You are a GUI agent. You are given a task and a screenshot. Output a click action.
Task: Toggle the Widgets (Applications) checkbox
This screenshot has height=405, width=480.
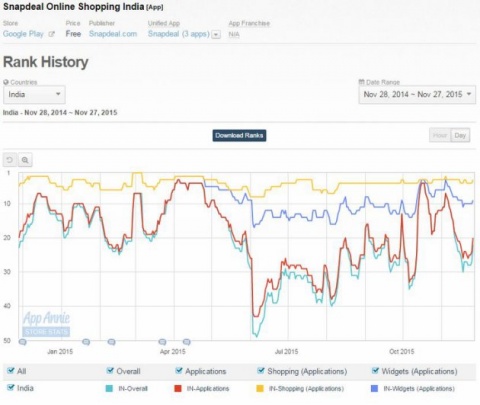375,371
